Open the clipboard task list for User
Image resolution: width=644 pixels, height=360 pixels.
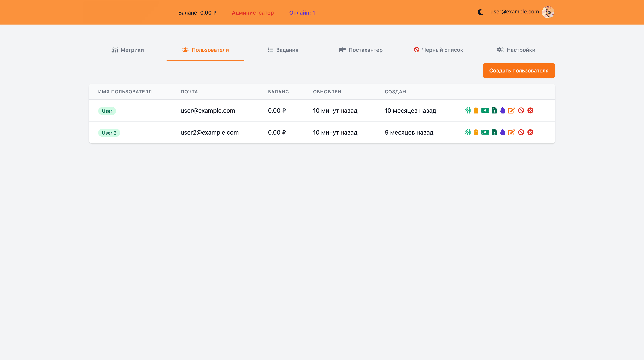click(476, 110)
